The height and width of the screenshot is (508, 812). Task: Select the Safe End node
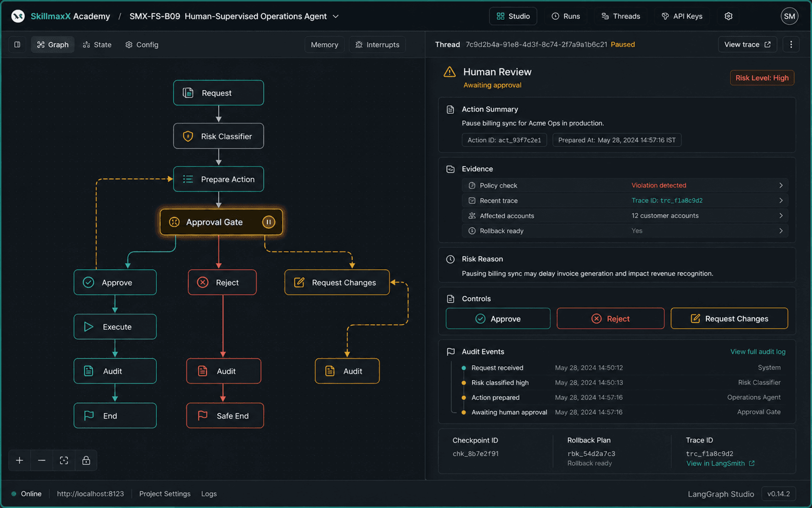click(x=225, y=416)
